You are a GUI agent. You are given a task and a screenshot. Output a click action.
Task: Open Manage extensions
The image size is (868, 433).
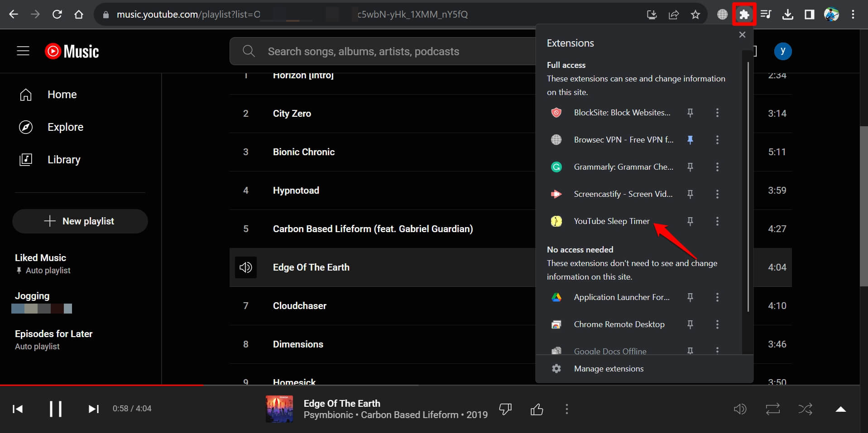tap(644, 369)
